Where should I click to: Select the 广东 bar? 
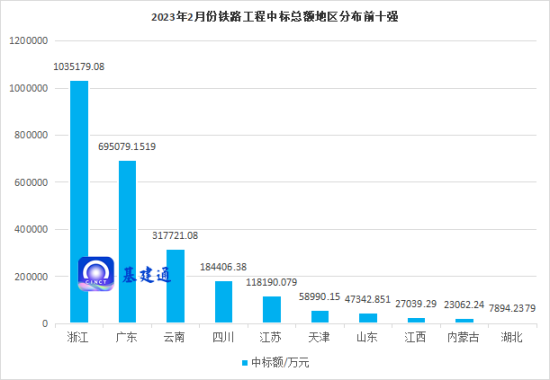point(127,242)
